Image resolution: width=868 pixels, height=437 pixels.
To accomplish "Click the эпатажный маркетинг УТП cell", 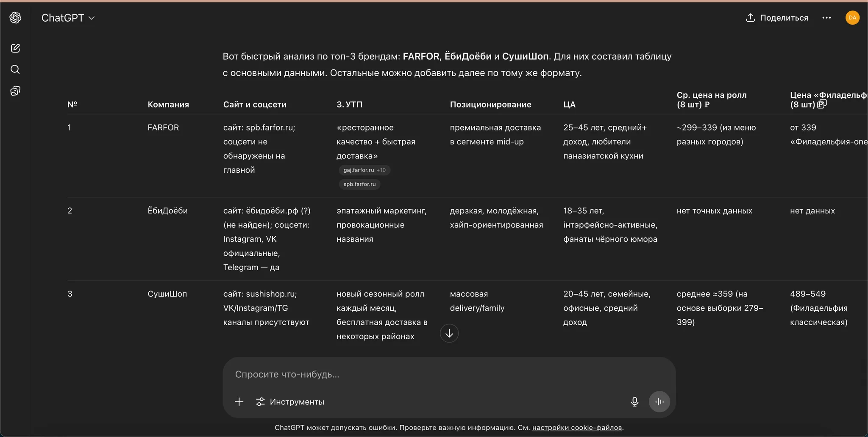I will click(381, 225).
